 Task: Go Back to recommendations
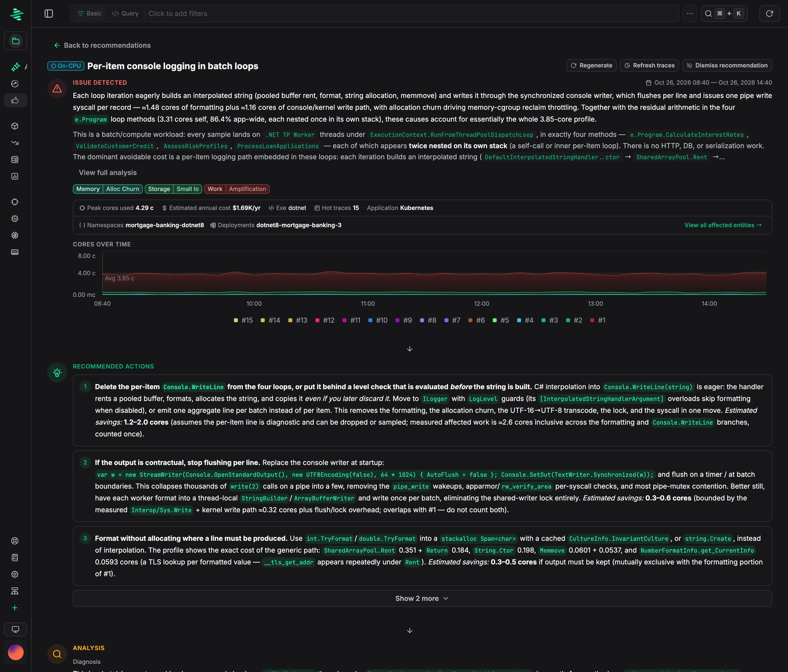click(102, 46)
